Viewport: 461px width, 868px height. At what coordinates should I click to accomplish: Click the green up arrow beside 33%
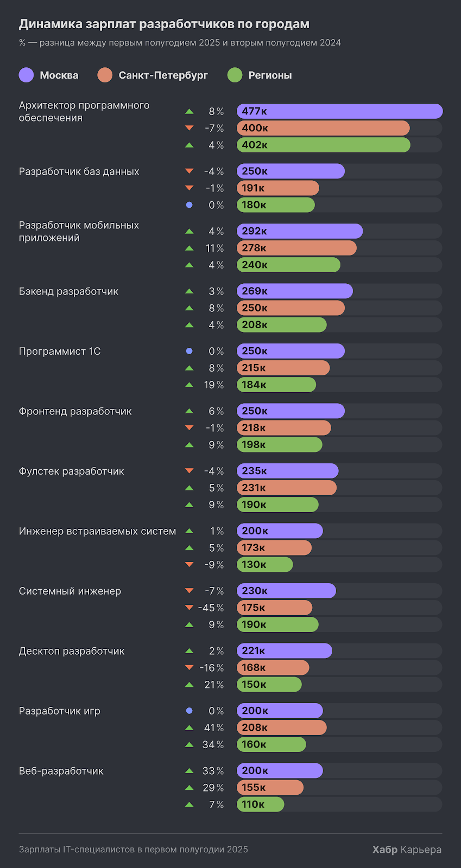point(189,770)
